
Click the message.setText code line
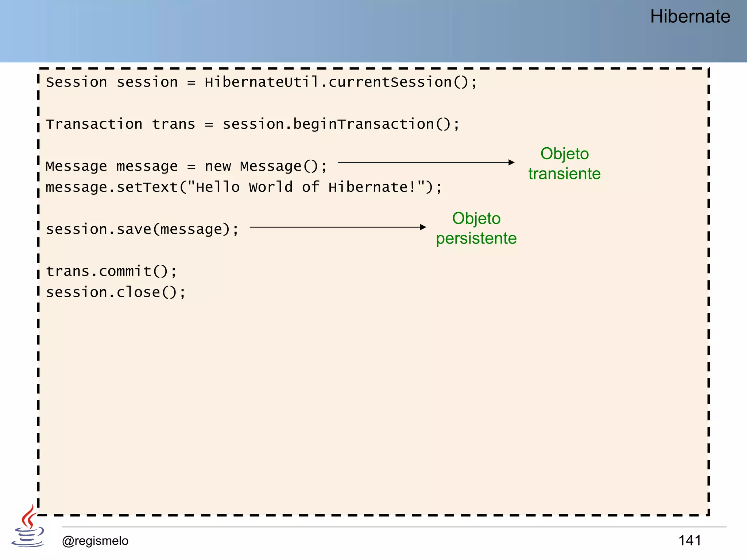[x=244, y=187]
